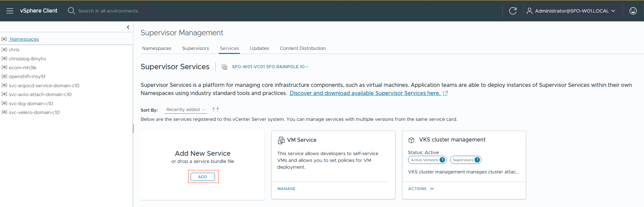
Task: Open the hamburger navigation menu
Action: pos(10,11)
